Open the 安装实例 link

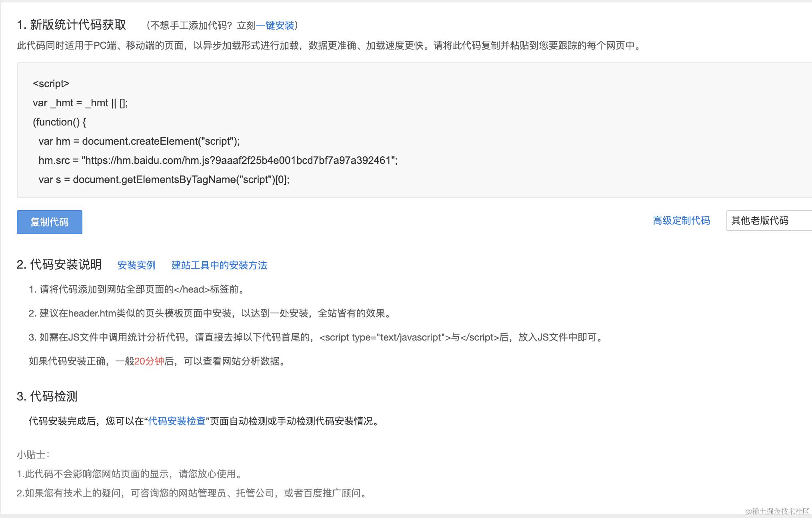136,265
